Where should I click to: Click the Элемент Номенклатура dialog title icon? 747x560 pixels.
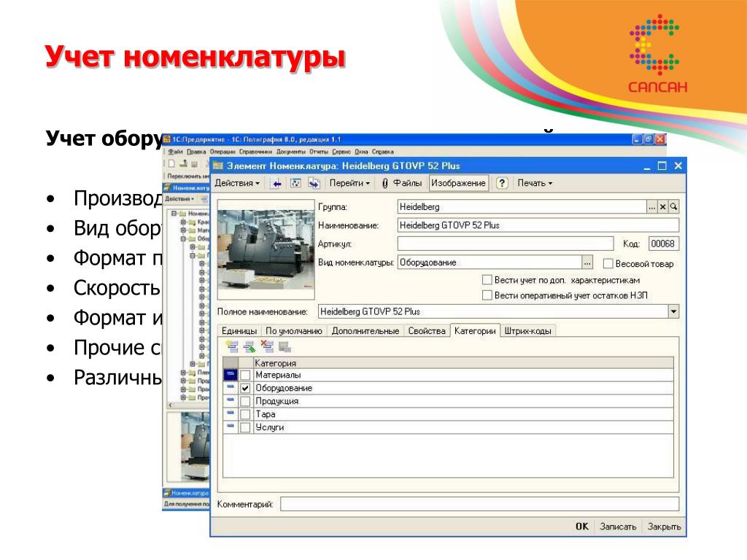coord(218,166)
